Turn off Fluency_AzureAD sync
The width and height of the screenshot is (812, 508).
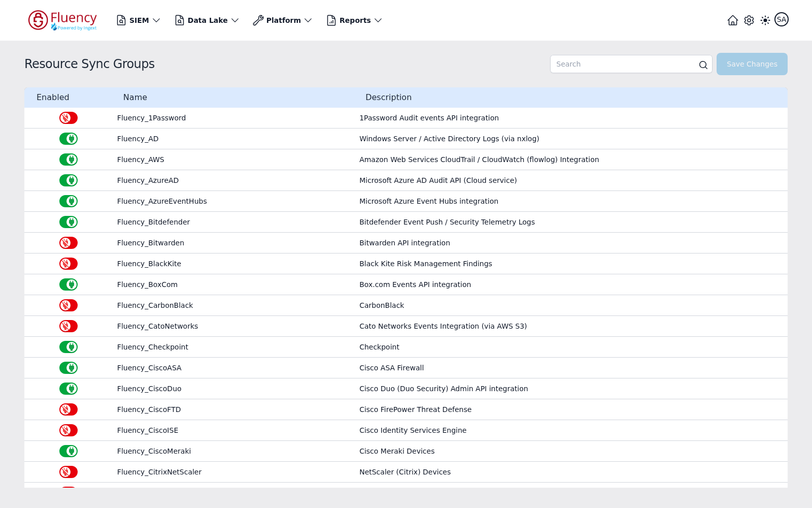click(69, 180)
